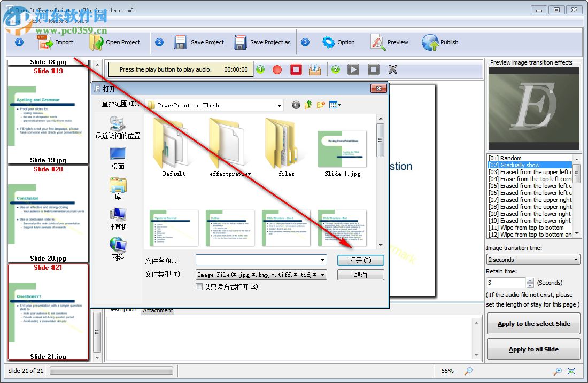The image size is (588, 383).
Task: Change image transition time from 2 seconds
Action: [x=577, y=259]
